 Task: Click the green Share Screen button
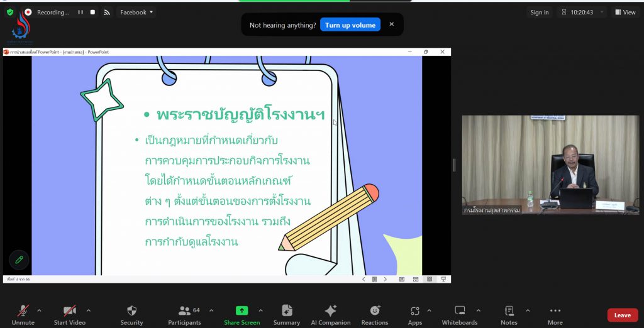click(x=241, y=315)
